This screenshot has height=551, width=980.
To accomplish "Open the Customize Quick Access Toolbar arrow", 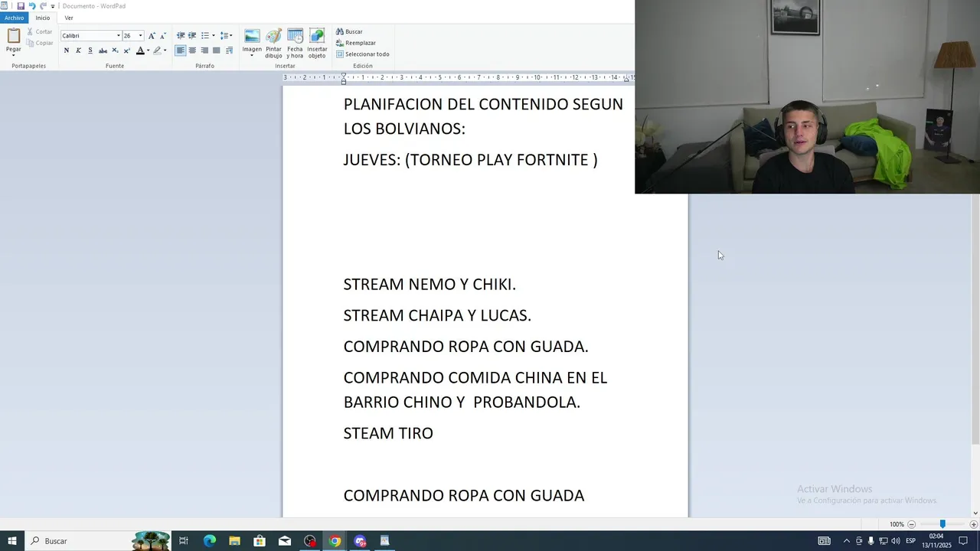I will [53, 6].
